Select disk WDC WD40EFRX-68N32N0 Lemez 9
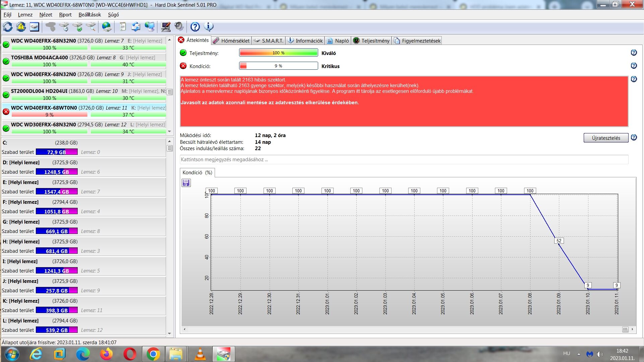This screenshot has height=362, width=644. (84, 77)
